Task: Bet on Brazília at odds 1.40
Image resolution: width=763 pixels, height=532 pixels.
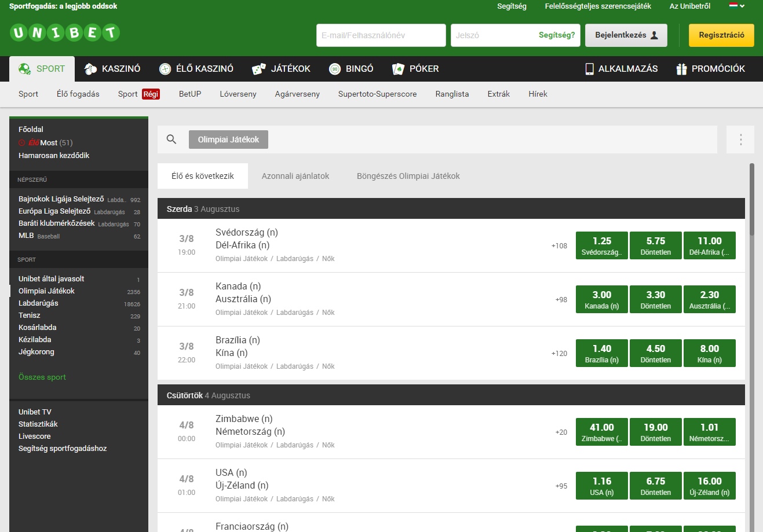Action: (602, 353)
